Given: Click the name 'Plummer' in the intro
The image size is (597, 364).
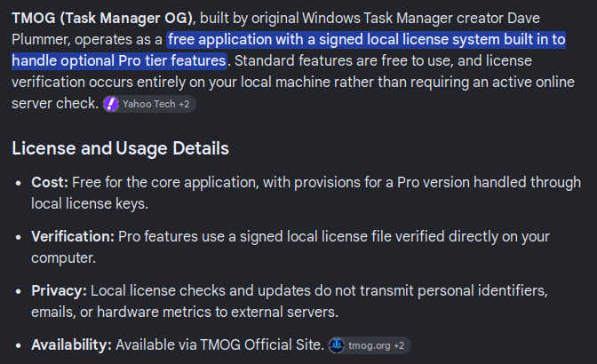Looking at the screenshot, I should tap(41, 40).
